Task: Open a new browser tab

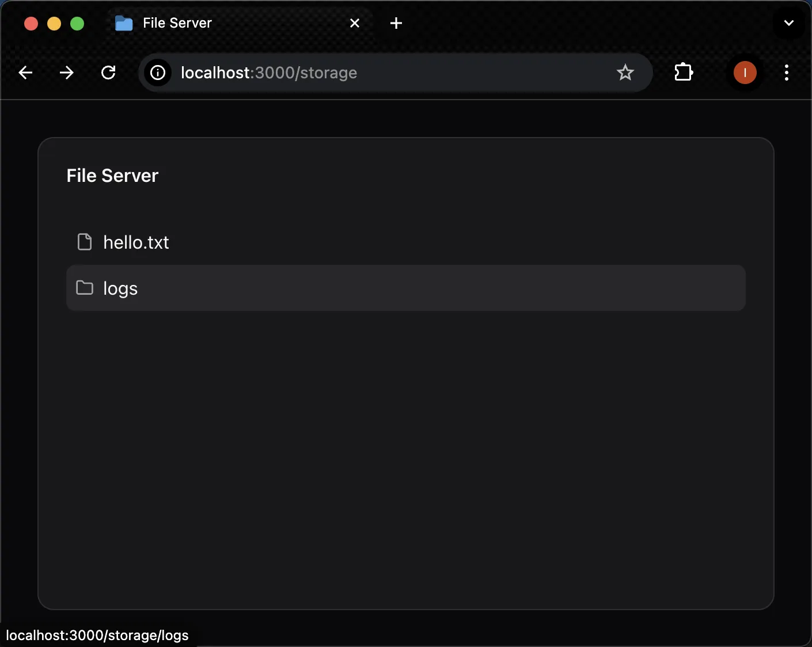Action: tap(396, 23)
